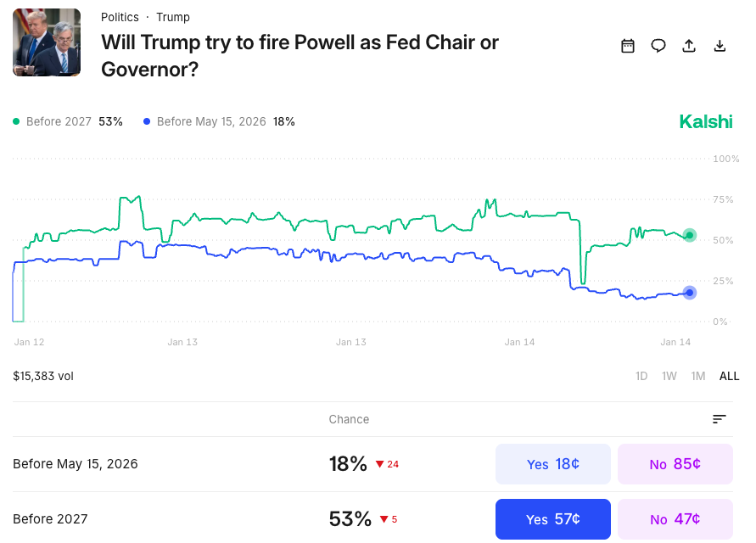Download chart data with the download icon
The height and width of the screenshot is (543, 756).
[720, 46]
